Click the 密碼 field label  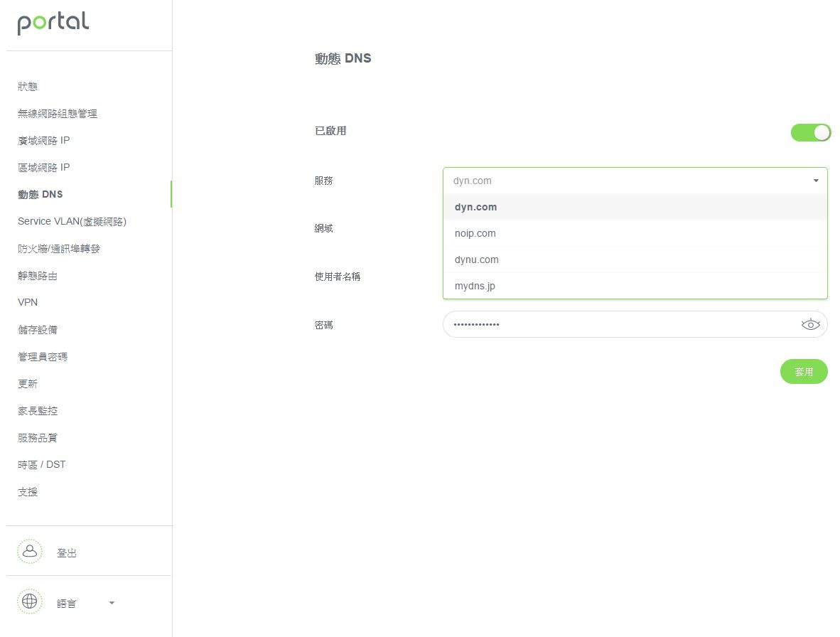click(x=323, y=325)
